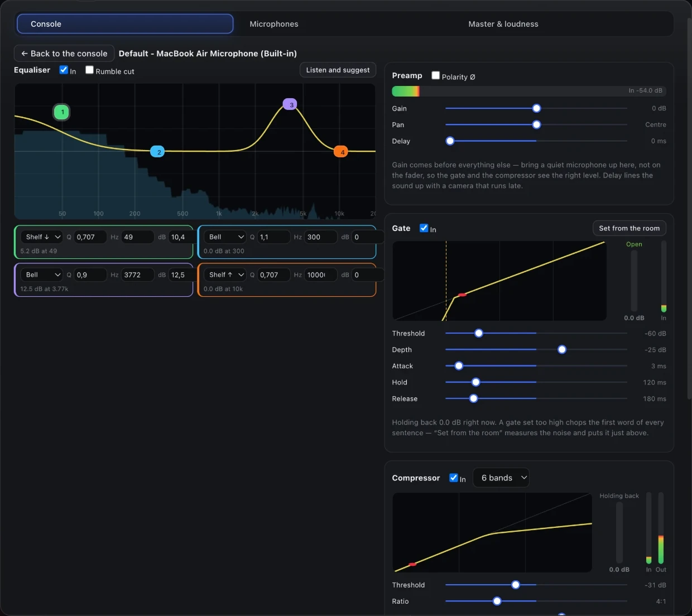Enable the Rumble cut checkbox
Image resolution: width=692 pixels, height=616 pixels.
pyautogui.click(x=89, y=70)
